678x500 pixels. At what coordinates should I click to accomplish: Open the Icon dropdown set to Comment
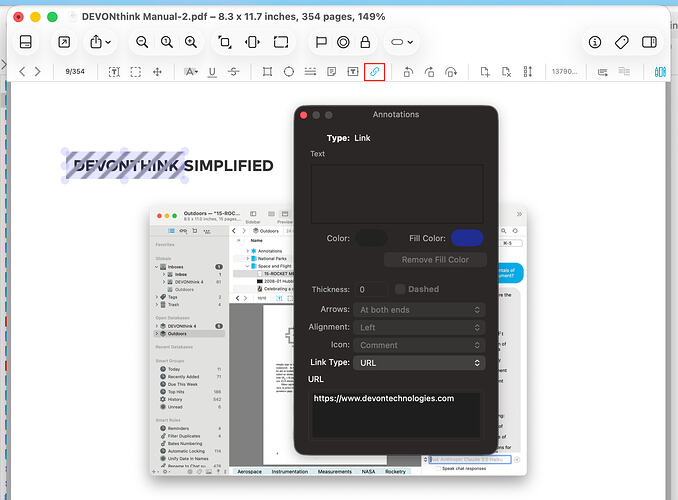click(419, 345)
